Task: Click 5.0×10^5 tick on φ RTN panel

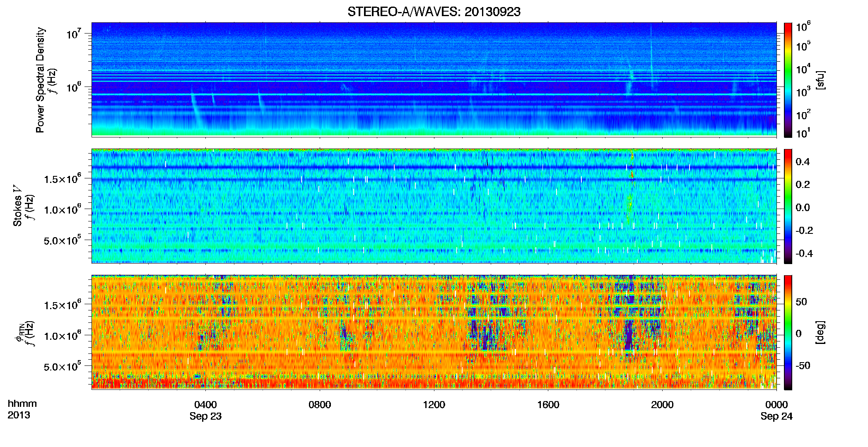Action: [62, 366]
